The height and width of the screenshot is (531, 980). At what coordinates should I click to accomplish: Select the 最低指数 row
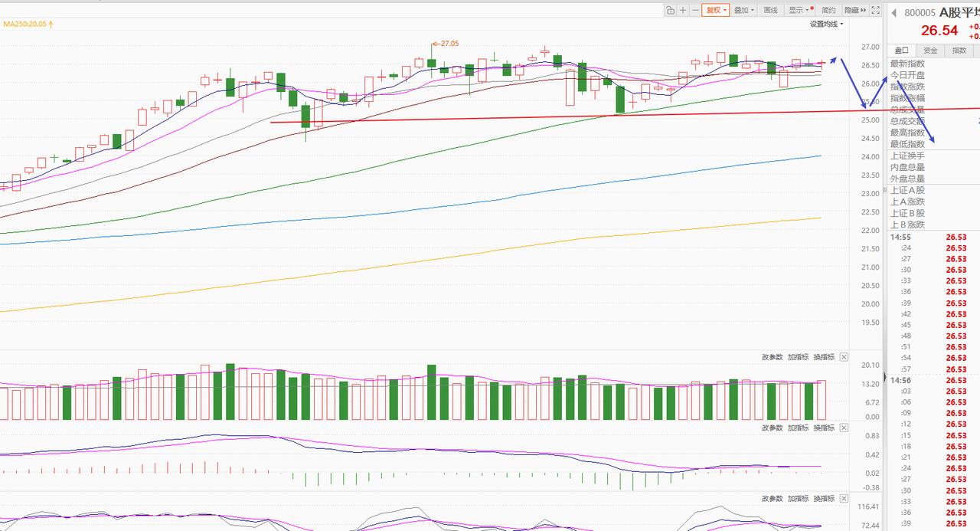934,144
